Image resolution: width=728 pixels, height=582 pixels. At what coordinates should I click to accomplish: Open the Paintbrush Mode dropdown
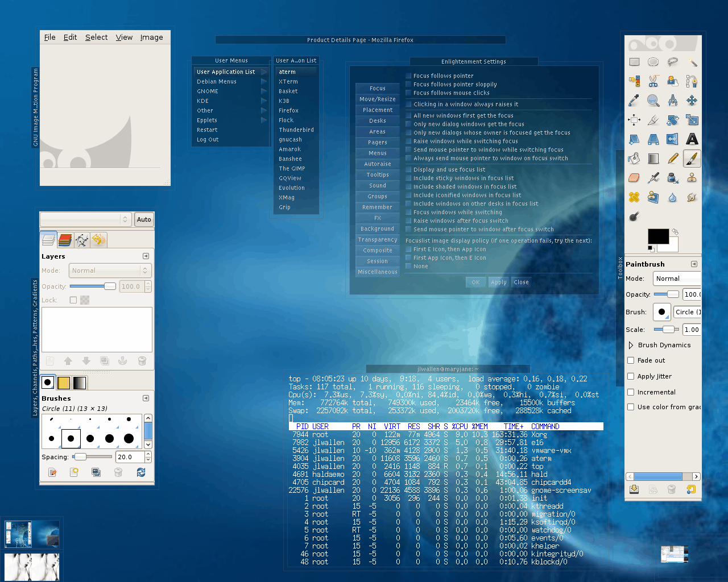[677, 278]
